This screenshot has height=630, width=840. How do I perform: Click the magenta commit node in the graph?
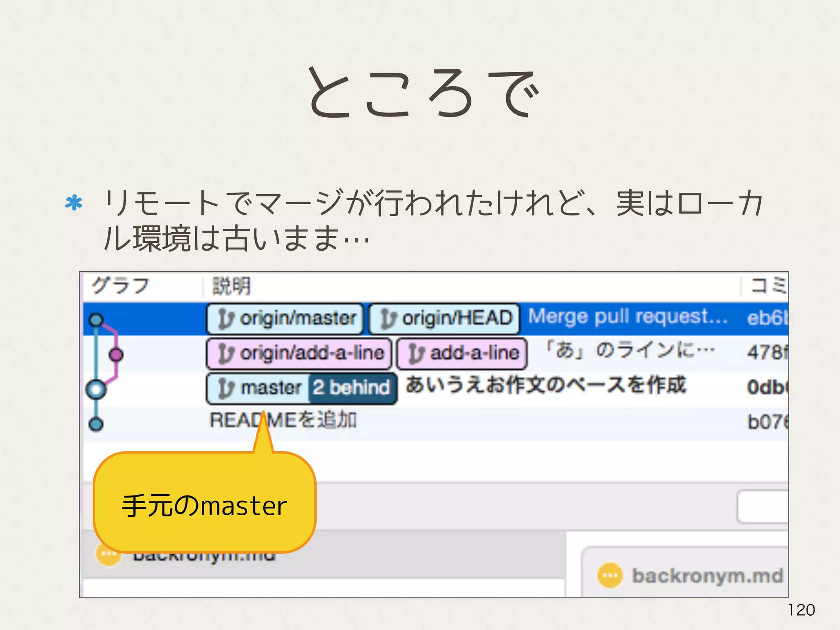[x=116, y=354]
